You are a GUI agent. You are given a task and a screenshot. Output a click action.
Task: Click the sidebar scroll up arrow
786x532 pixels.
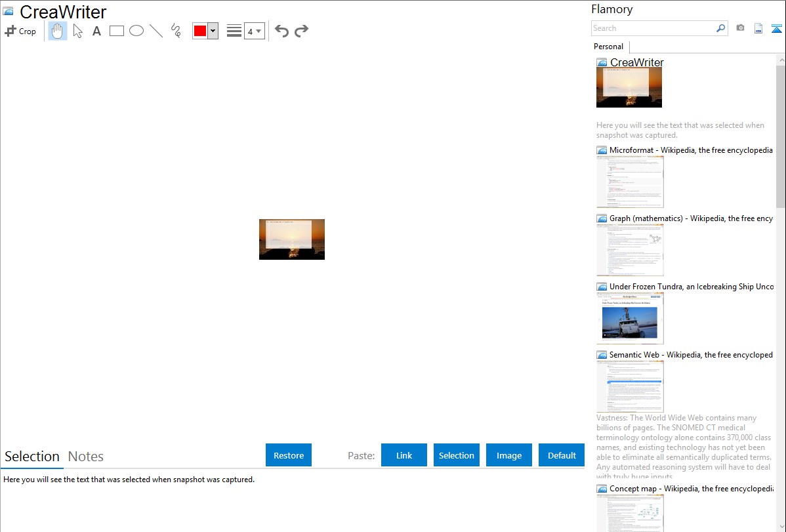pyautogui.click(x=781, y=60)
